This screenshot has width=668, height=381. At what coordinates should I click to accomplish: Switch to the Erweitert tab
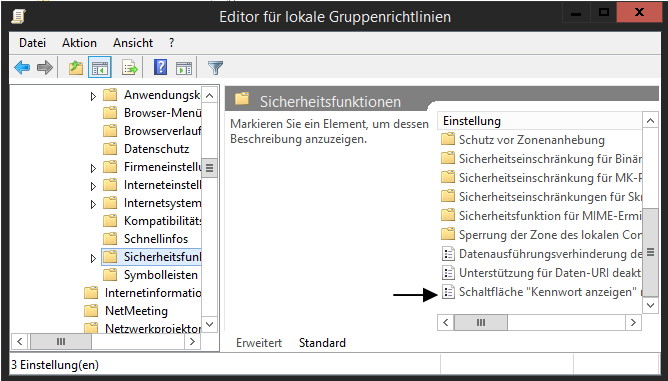[259, 343]
